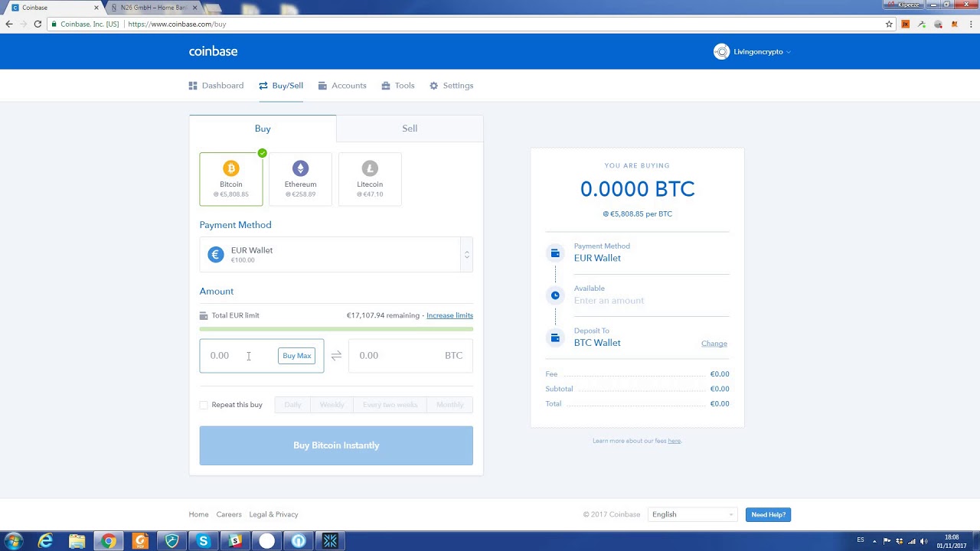Launch Internet Explorer from the taskbar
Viewport: 980px width, 551px height.
pyautogui.click(x=46, y=541)
